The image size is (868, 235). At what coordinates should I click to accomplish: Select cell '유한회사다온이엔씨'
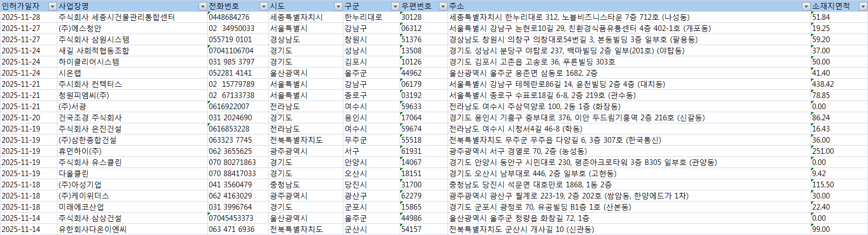[132, 229]
